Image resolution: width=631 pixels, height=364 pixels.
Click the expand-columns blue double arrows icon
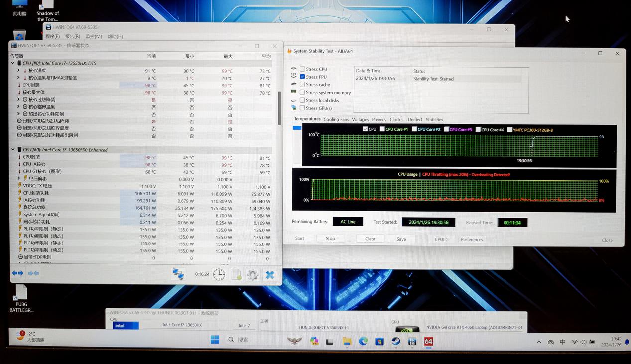click(18, 273)
